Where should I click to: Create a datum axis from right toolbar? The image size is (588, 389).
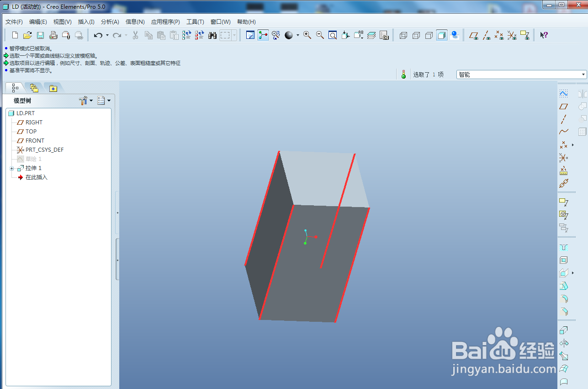(564, 119)
